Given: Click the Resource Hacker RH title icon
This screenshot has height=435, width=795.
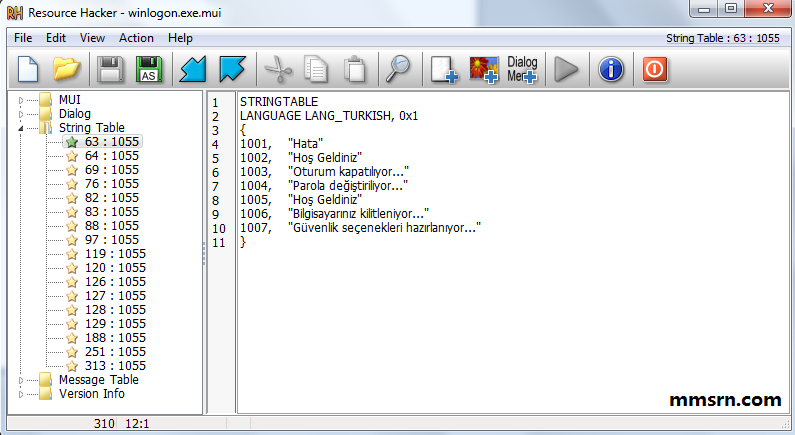Looking at the screenshot, I should click(15, 13).
